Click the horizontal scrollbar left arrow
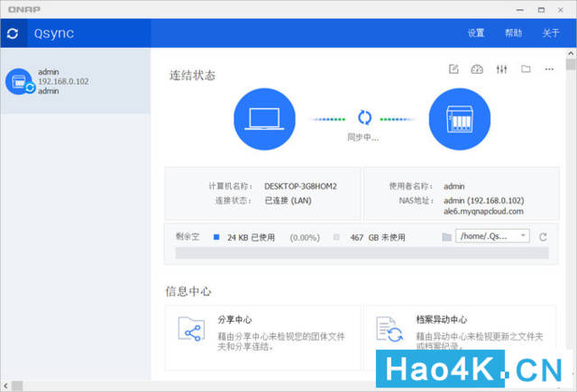Viewport: 577px width, 392px height. pos(5,386)
